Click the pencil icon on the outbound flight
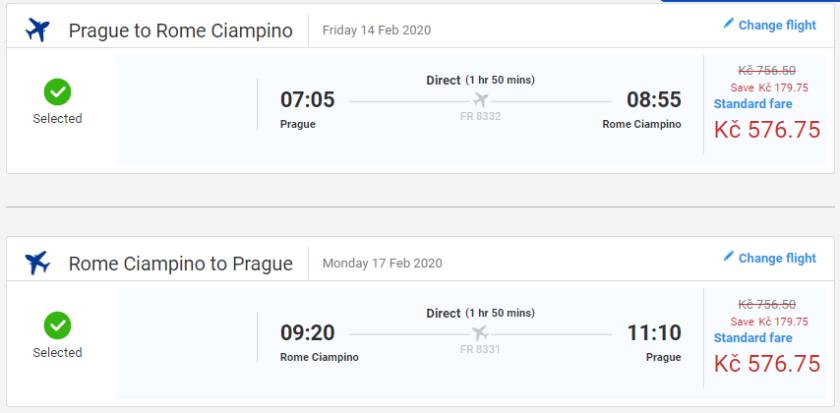Viewport: 840px width, 413px height. [x=728, y=24]
